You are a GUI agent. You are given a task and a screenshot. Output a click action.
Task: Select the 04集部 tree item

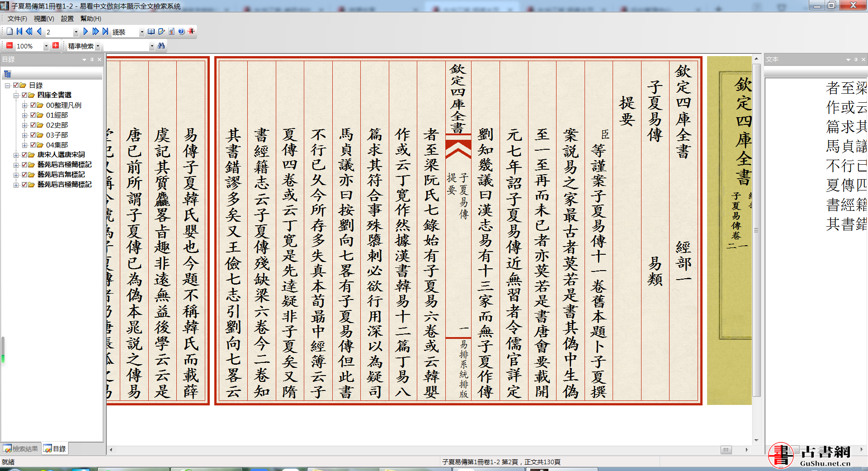click(x=57, y=145)
